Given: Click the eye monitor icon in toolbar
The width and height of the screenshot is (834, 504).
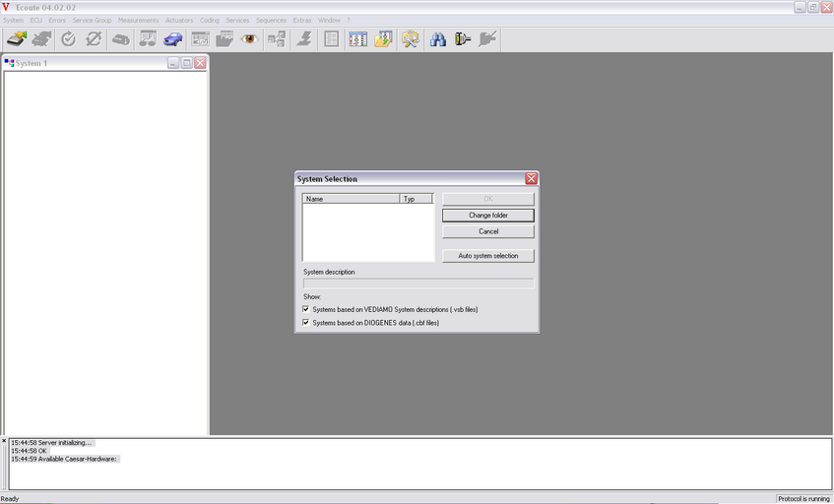Looking at the screenshot, I should pyautogui.click(x=249, y=39).
